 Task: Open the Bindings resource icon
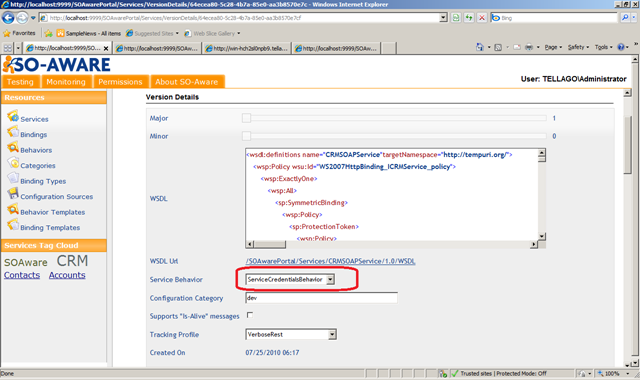pyautogui.click(x=13, y=132)
